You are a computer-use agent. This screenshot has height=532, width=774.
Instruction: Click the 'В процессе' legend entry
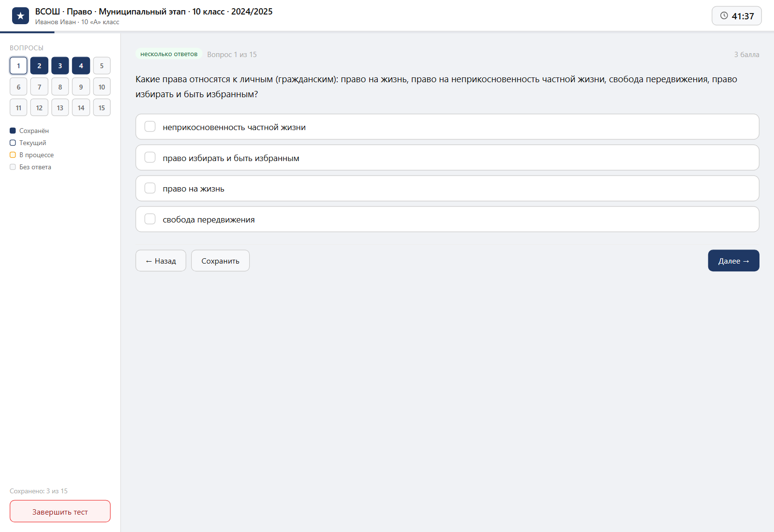coord(32,155)
